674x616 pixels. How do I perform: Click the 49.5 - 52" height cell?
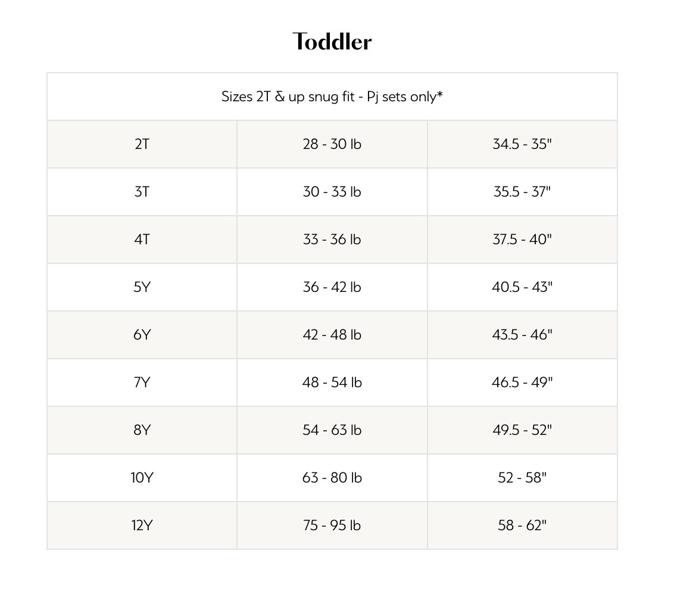[x=522, y=430]
